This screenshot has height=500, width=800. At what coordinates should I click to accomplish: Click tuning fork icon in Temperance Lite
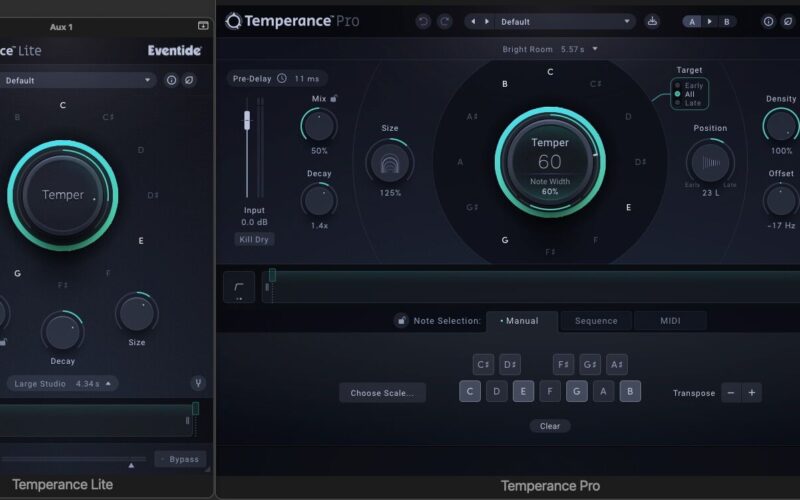(198, 383)
